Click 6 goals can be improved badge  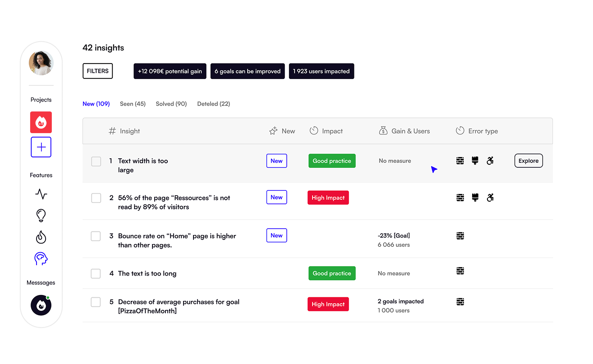[x=248, y=71]
